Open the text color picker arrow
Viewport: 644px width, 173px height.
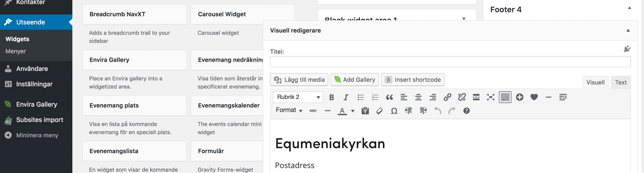[353, 111]
